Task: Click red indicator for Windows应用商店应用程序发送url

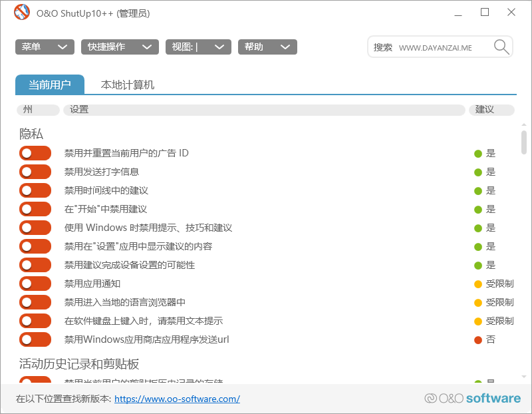Action: click(477, 340)
